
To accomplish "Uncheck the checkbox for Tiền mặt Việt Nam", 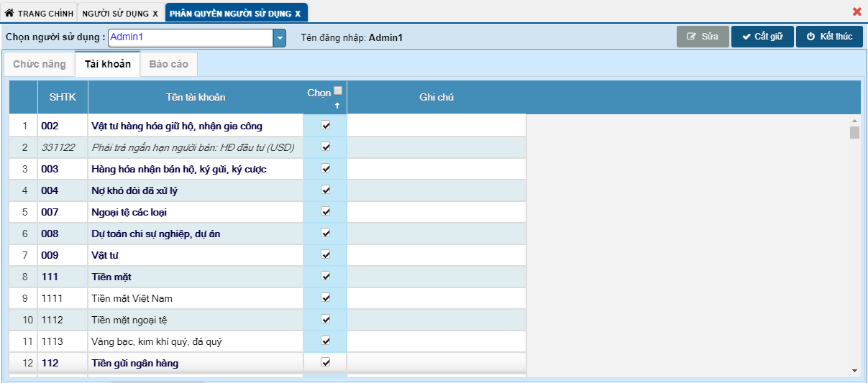I will 325,297.
